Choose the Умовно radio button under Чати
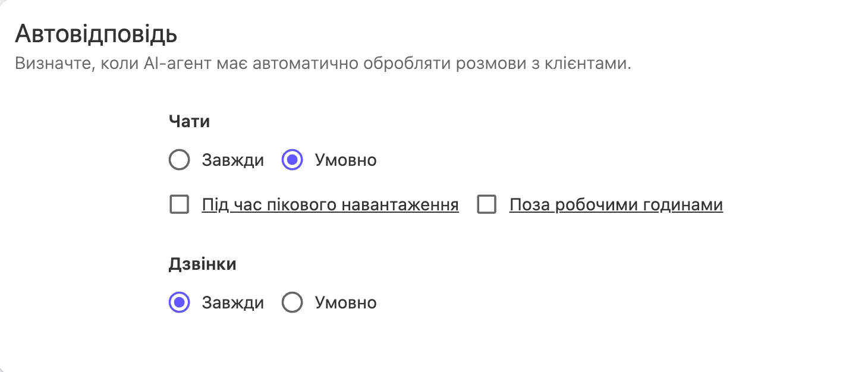868x372 pixels. click(x=292, y=160)
